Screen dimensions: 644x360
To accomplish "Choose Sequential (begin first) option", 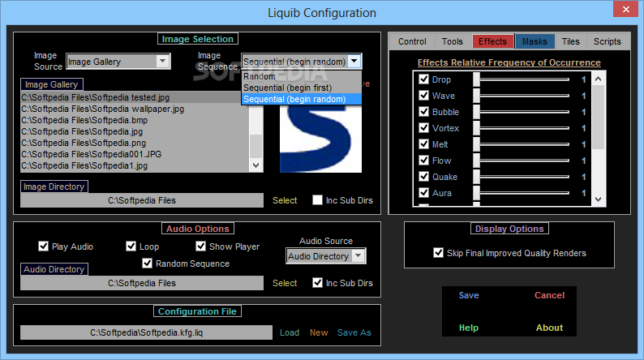I will point(302,88).
